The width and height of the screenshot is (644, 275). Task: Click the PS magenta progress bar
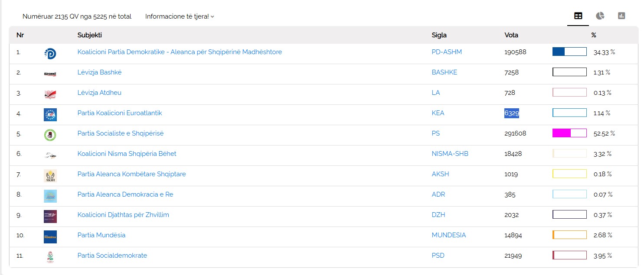pyautogui.click(x=569, y=133)
